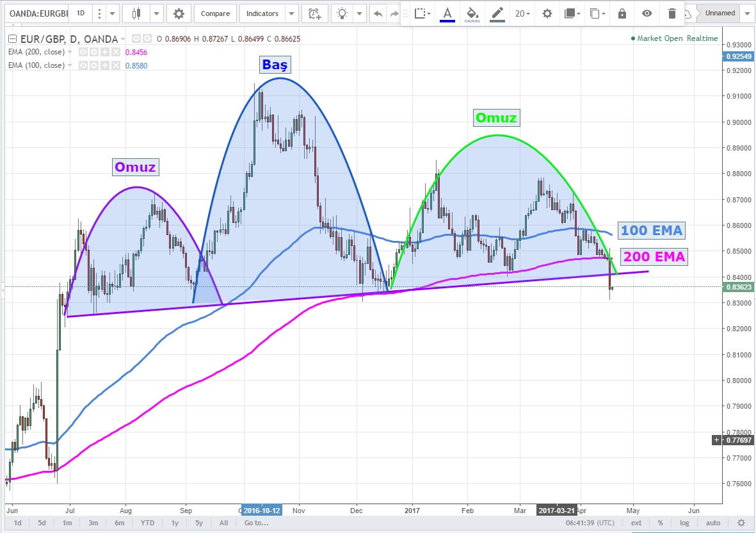The height and width of the screenshot is (533, 756).
Task: Click the lightbulb ideas icon
Action: (x=344, y=13)
